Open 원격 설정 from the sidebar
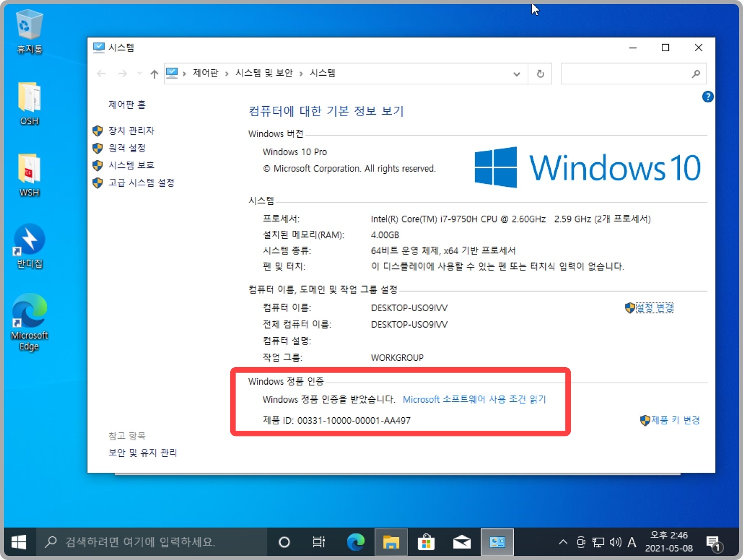Viewport: 743px width, 560px height. 127,148
